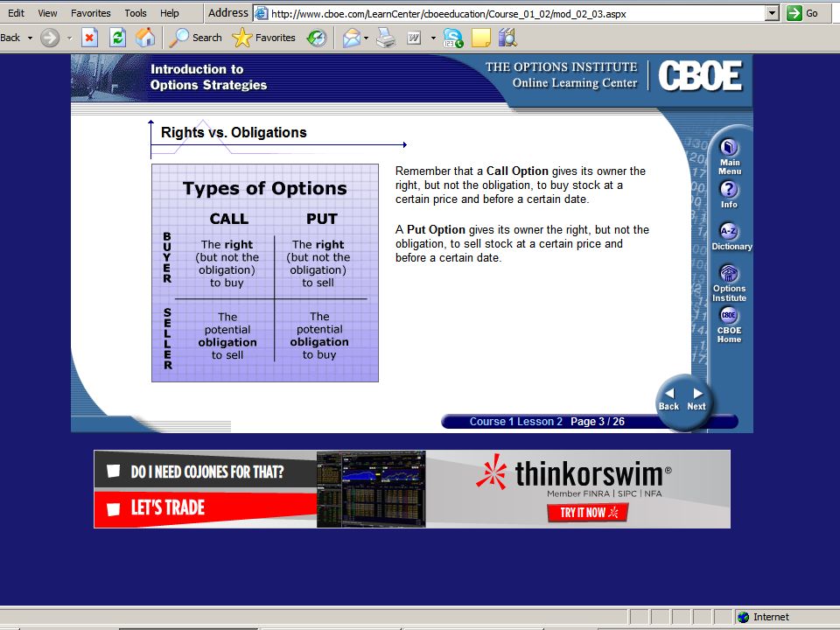840x630 pixels.
Task: Open Favorites star toolbar button
Action: click(263, 38)
